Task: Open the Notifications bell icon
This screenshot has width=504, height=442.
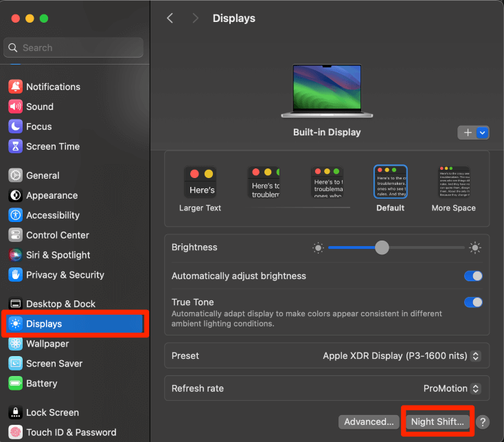Action: [15, 87]
